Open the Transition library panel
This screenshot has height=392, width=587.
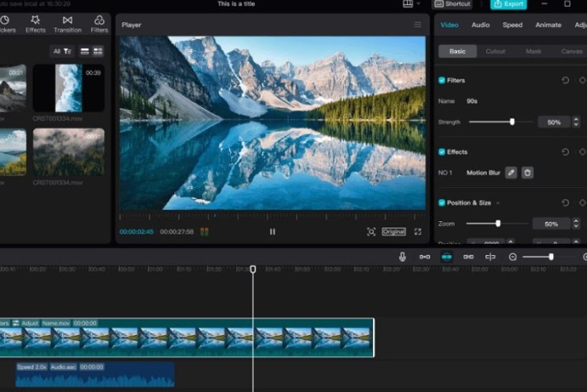click(x=67, y=24)
